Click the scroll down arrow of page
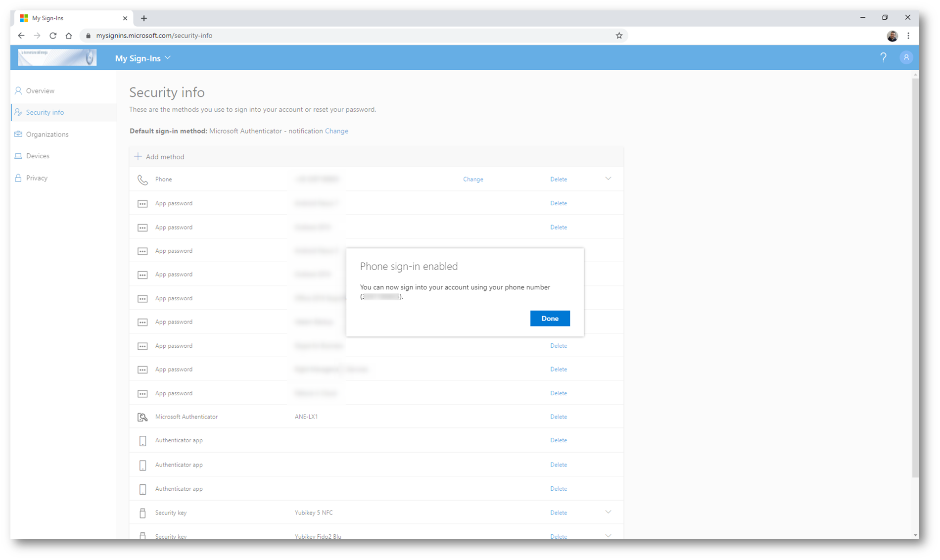The height and width of the screenshot is (560, 940). pos(915,535)
